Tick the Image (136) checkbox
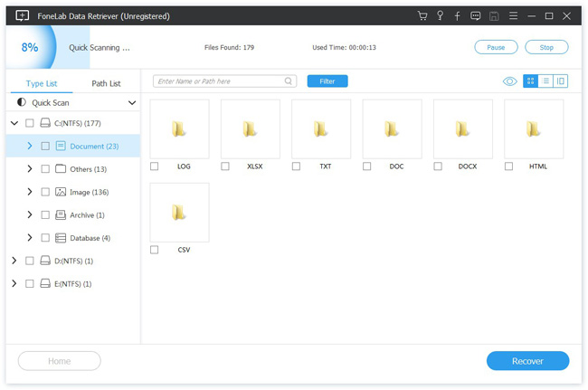The width and height of the screenshot is (588, 390). 45,192
